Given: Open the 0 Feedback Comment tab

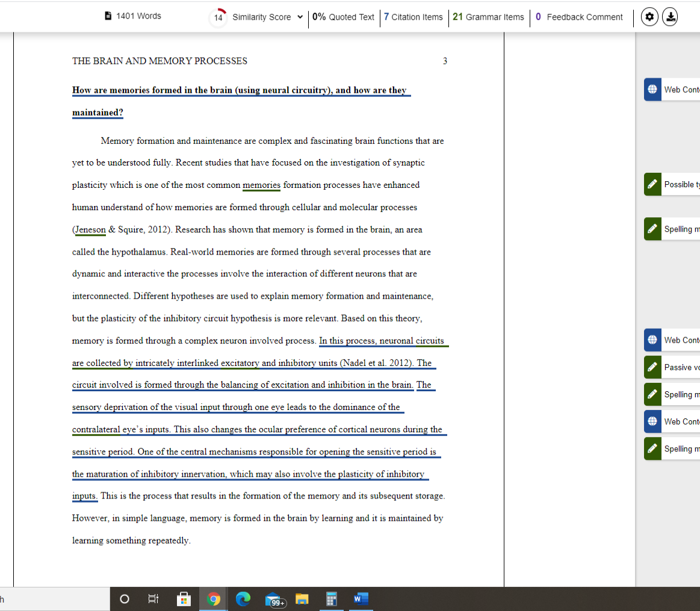Looking at the screenshot, I should (579, 17).
